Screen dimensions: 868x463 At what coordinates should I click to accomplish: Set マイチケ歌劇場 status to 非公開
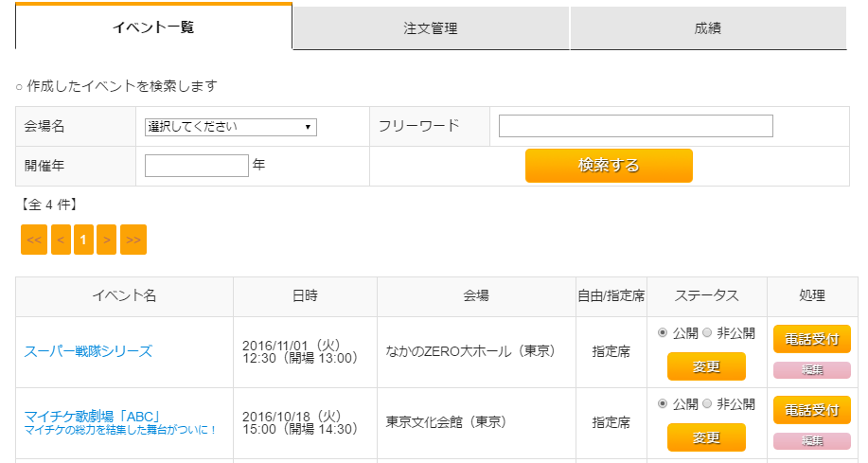pos(707,404)
